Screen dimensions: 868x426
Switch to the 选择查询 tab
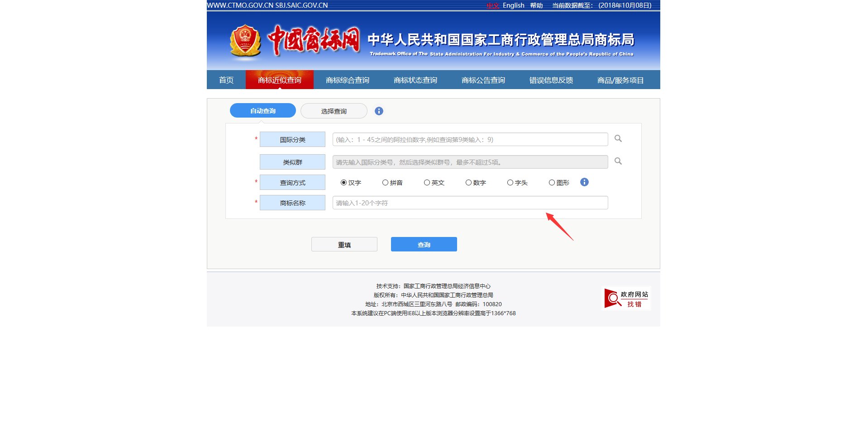pyautogui.click(x=334, y=110)
